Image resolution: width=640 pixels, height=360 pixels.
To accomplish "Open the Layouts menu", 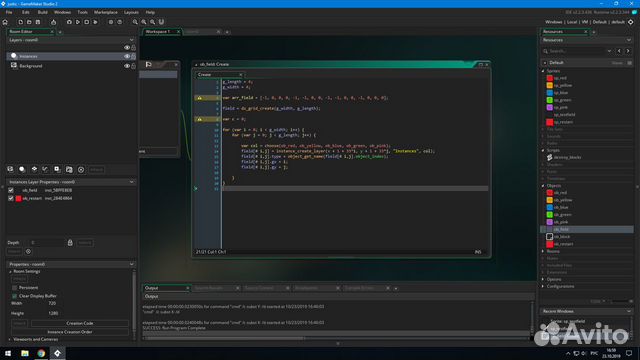I will [131, 12].
